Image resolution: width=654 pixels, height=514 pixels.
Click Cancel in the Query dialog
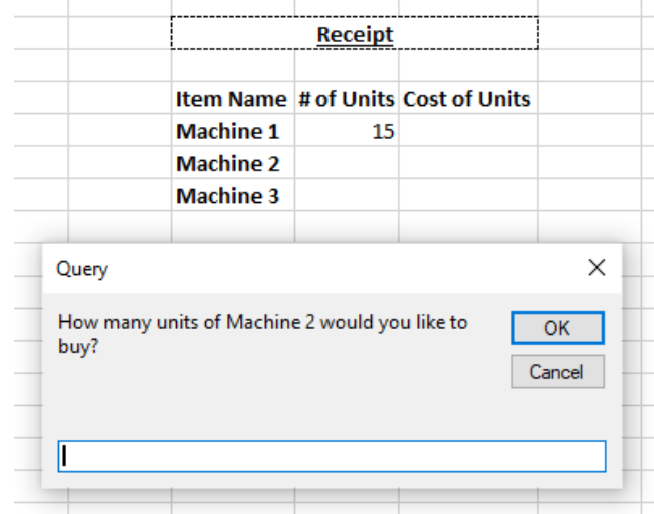pos(558,372)
